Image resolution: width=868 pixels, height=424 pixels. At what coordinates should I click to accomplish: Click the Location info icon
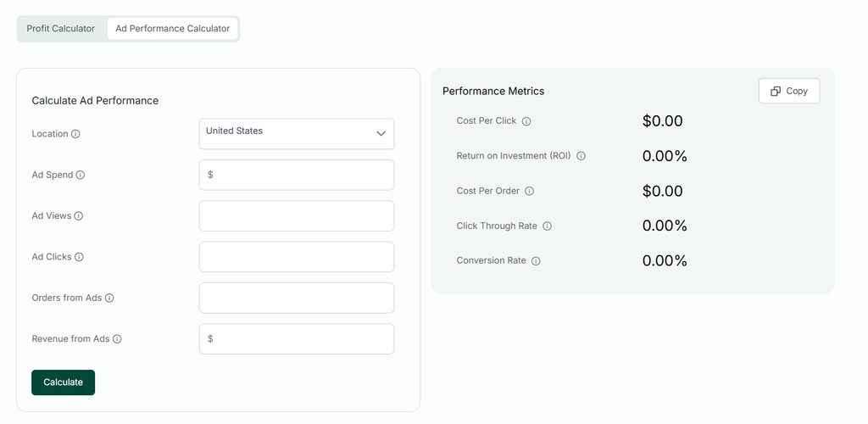pos(75,134)
